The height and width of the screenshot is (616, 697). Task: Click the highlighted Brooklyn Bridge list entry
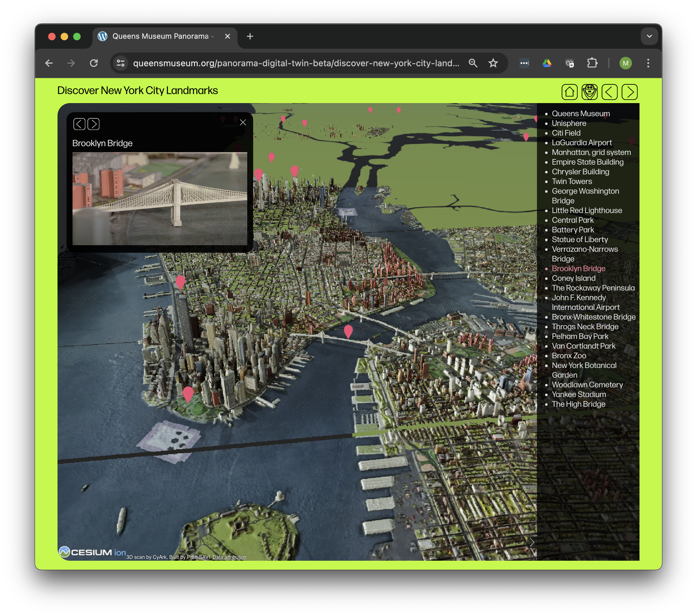[579, 268]
